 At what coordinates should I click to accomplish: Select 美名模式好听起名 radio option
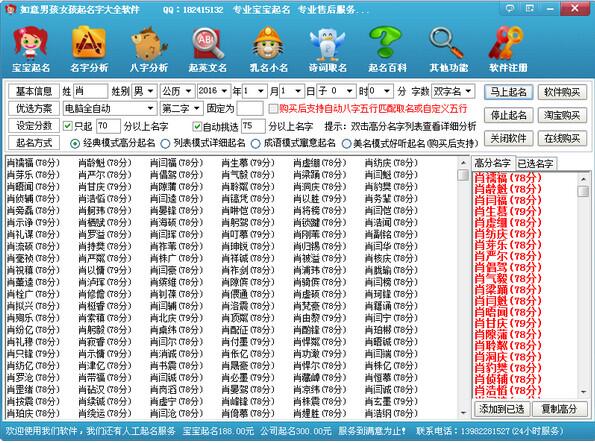[x=346, y=144]
